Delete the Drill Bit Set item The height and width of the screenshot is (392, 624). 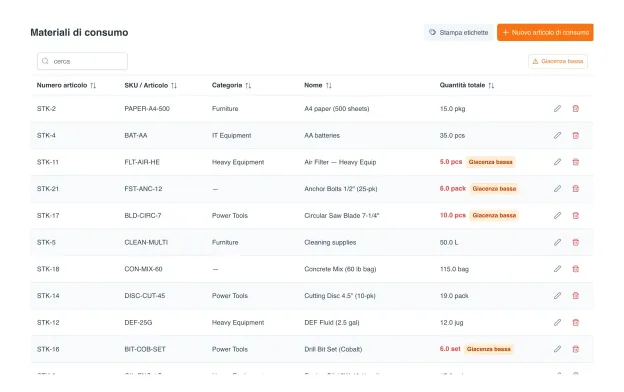tap(575, 349)
